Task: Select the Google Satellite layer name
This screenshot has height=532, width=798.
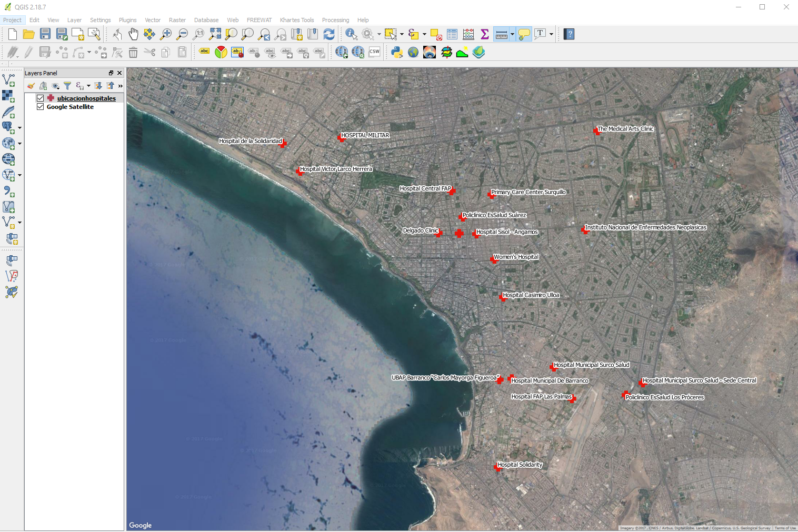Action: [70, 107]
